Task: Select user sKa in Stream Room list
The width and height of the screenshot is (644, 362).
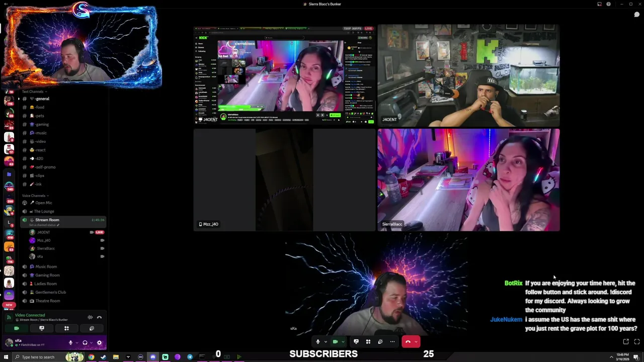Action: pyautogui.click(x=40, y=256)
